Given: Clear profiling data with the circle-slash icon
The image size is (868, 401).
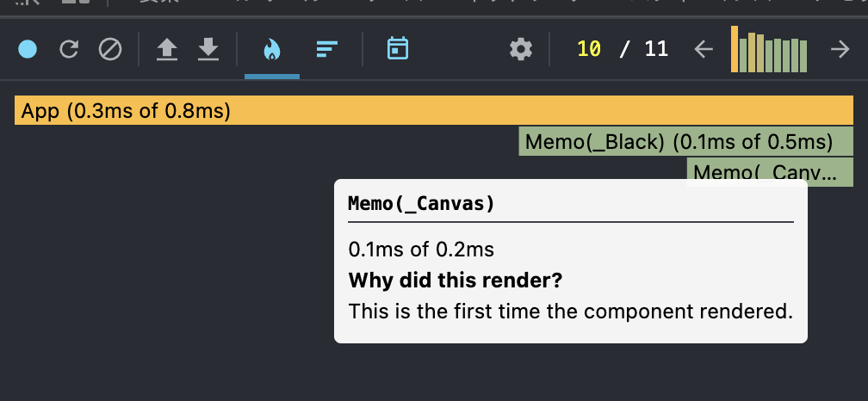Looking at the screenshot, I should tap(110, 50).
